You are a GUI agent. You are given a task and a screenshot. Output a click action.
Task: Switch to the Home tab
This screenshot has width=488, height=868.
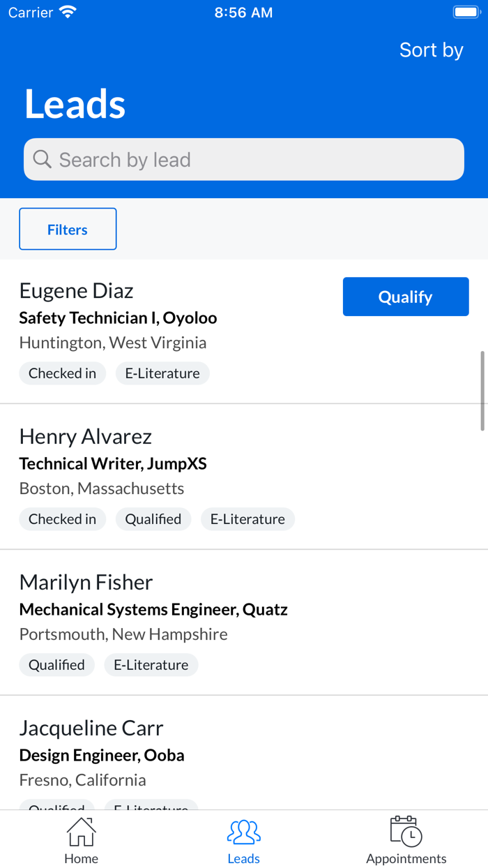pyautogui.click(x=81, y=840)
